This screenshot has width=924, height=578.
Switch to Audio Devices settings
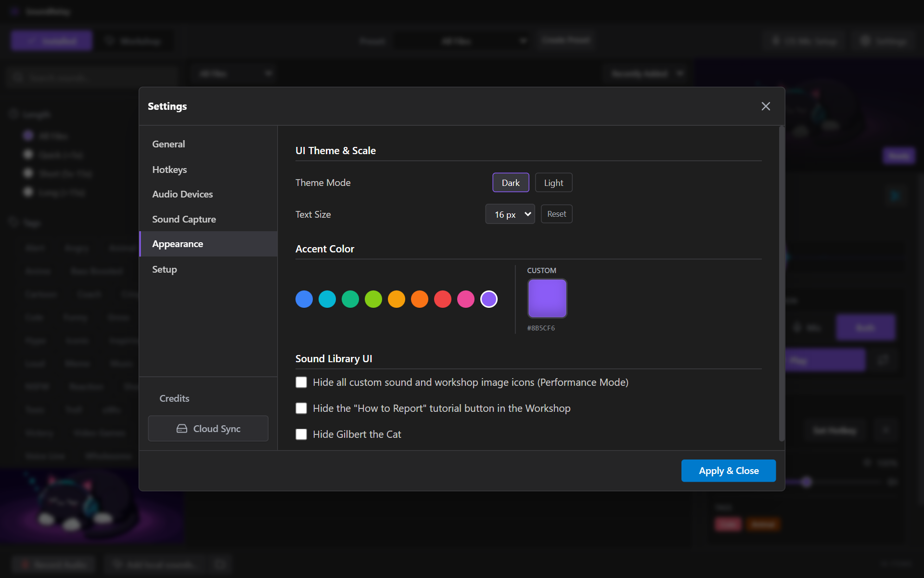coord(208,194)
